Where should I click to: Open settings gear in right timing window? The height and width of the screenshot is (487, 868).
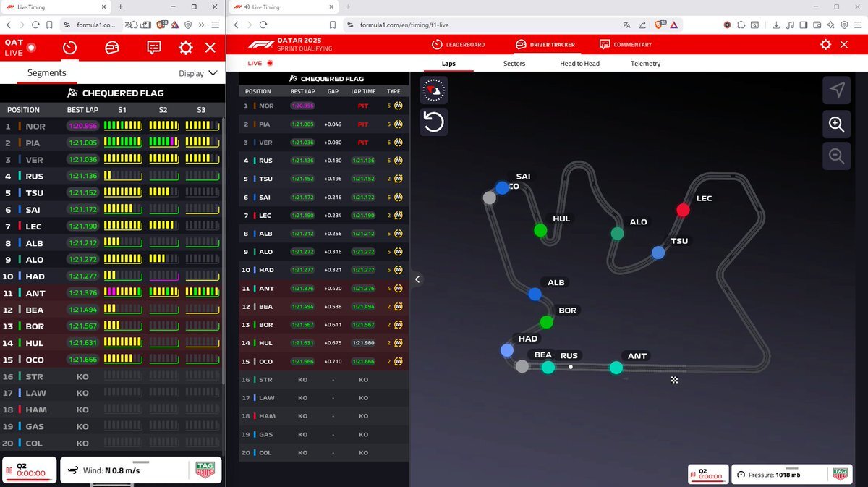click(825, 45)
